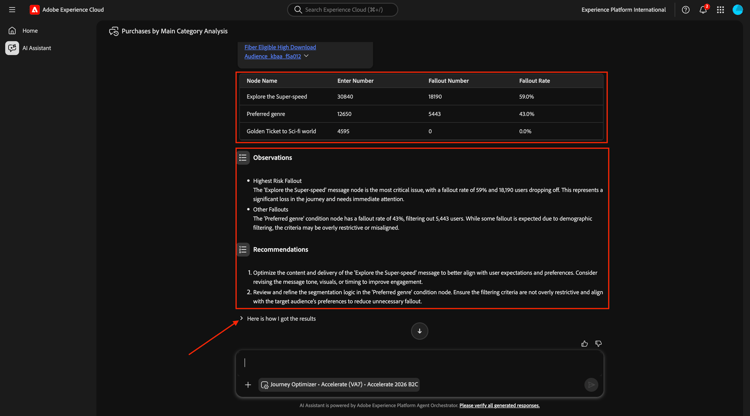750x416 pixels.
Task: Click the '59.0%' fallout rate value
Action: click(526, 97)
